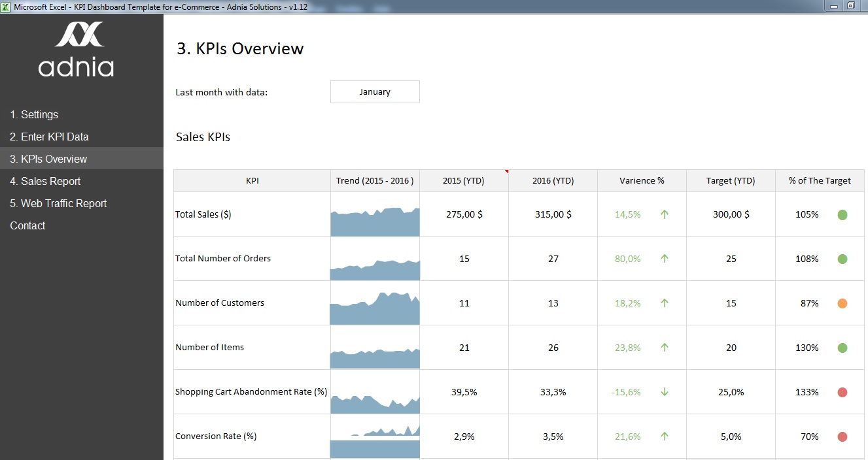Select the 2,9% conversion cell
The image size is (868, 460).
click(464, 436)
